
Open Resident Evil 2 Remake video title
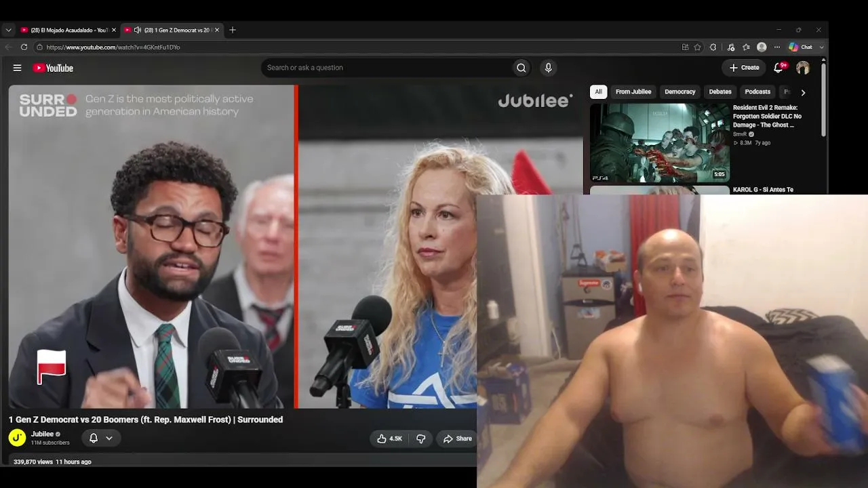(x=767, y=117)
